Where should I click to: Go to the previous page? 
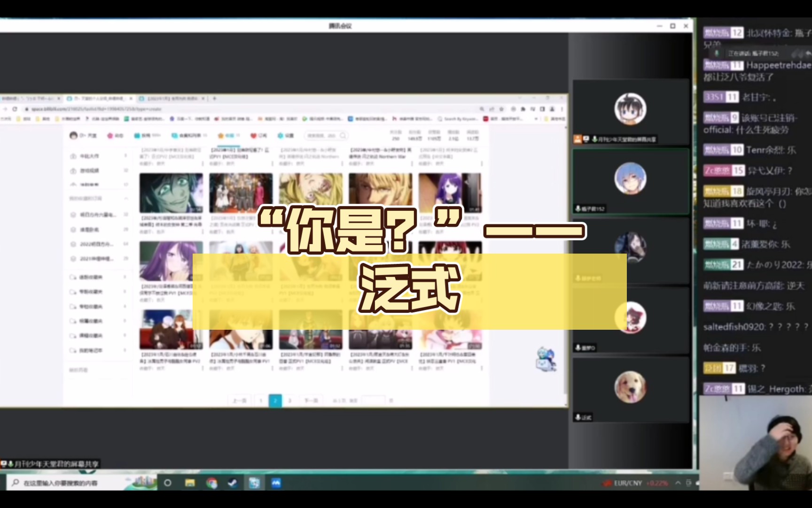[240, 401]
